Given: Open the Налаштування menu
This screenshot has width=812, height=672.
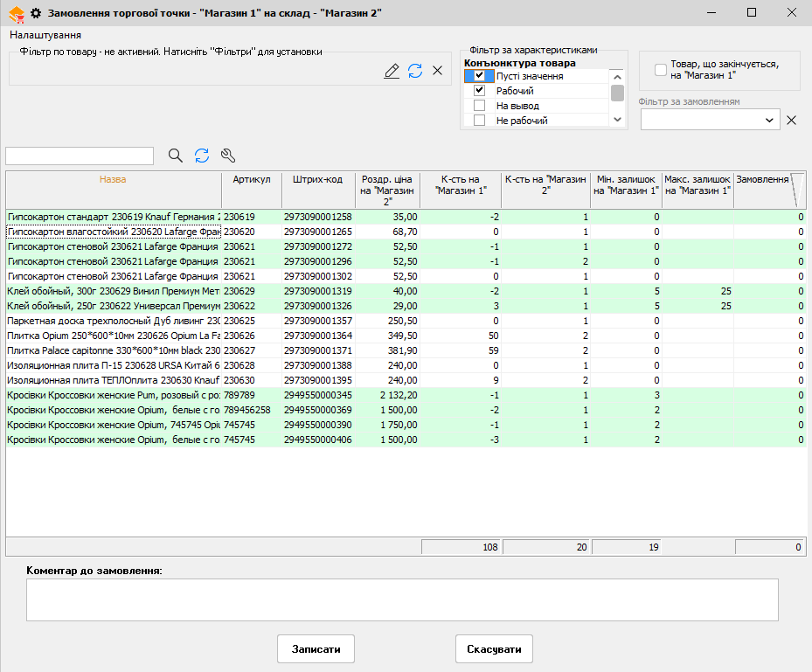Looking at the screenshot, I should pyautogui.click(x=45, y=35).
